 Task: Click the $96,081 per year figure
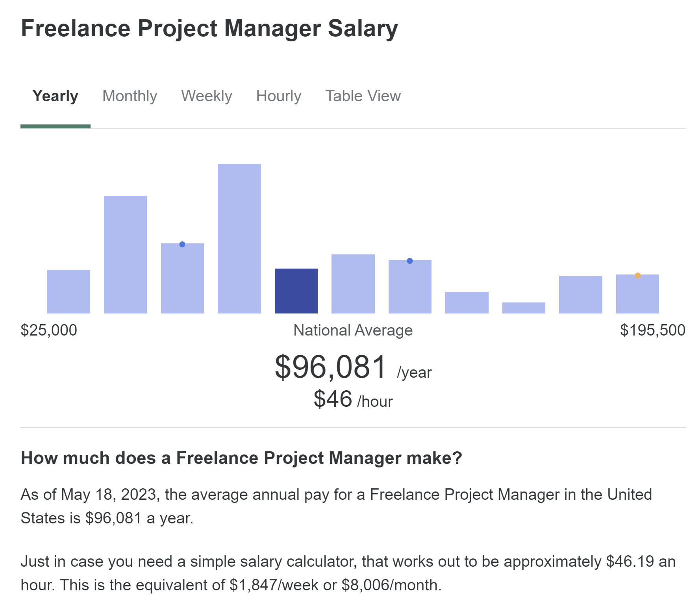pos(331,367)
